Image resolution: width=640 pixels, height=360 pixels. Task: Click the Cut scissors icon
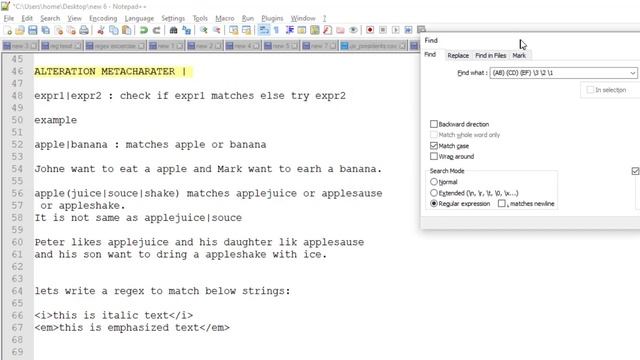(101, 30)
